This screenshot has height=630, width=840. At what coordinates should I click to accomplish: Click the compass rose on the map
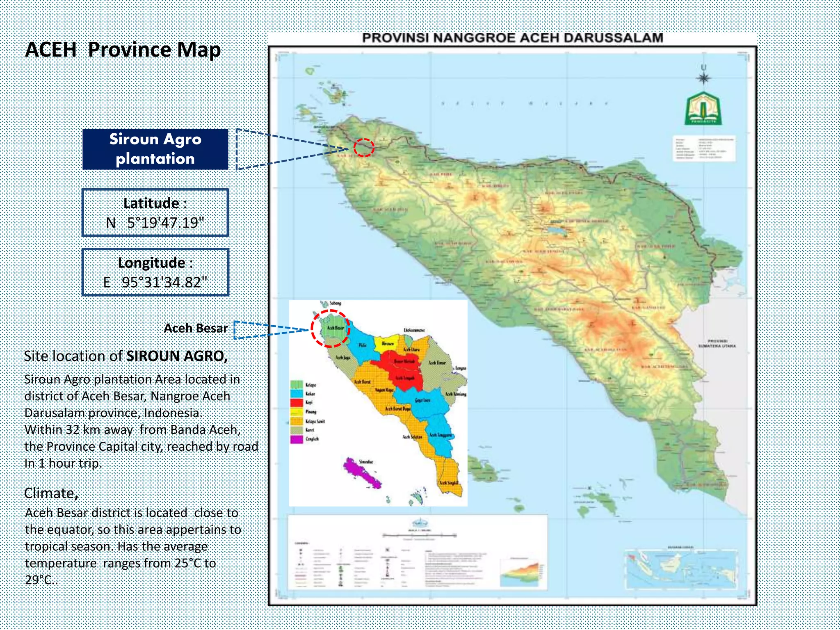point(703,78)
